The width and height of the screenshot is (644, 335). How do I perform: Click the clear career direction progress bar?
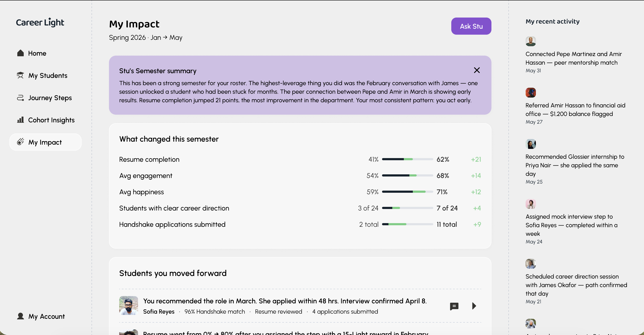click(x=407, y=208)
